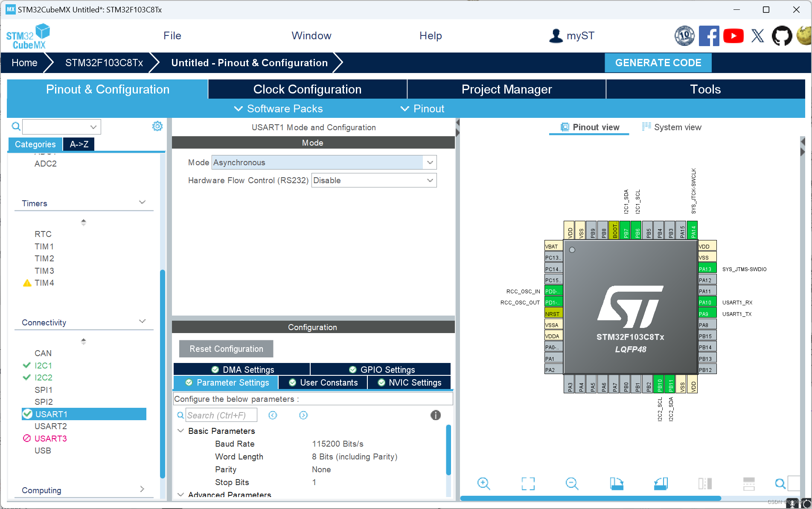The height and width of the screenshot is (509, 812).
Task: Open the Window menu
Action: pyautogui.click(x=311, y=36)
